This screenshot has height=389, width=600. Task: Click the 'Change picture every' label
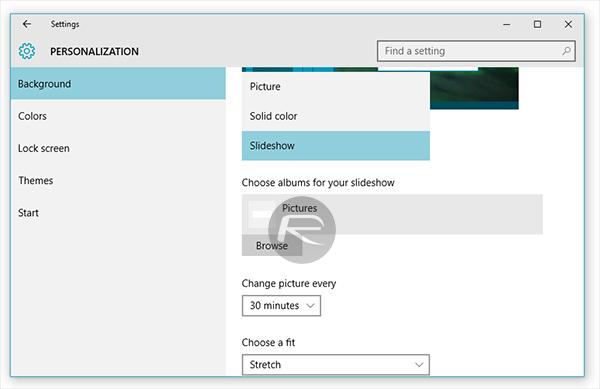289,283
